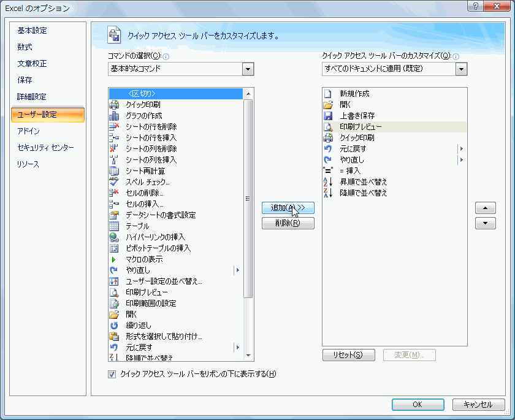Click command list scrollbar thumb
Screen dimensions: 515x420
(248, 199)
